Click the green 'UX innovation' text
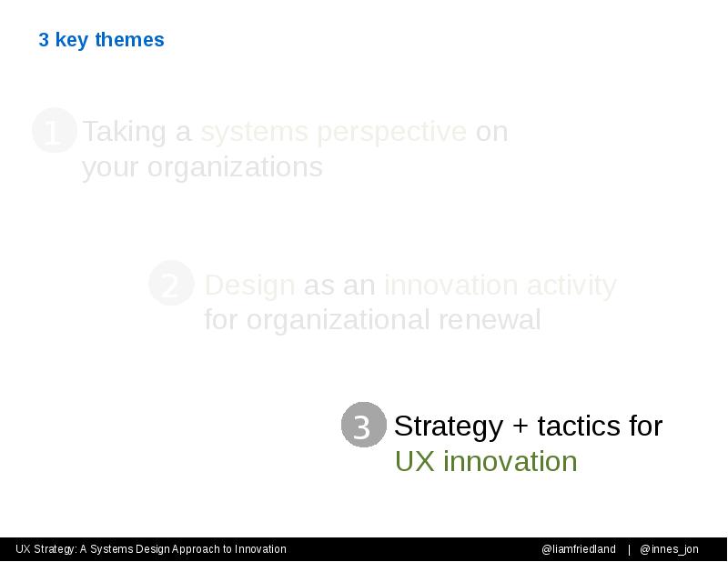The width and height of the screenshot is (728, 562). pyautogui.click(x=486, y=461)
